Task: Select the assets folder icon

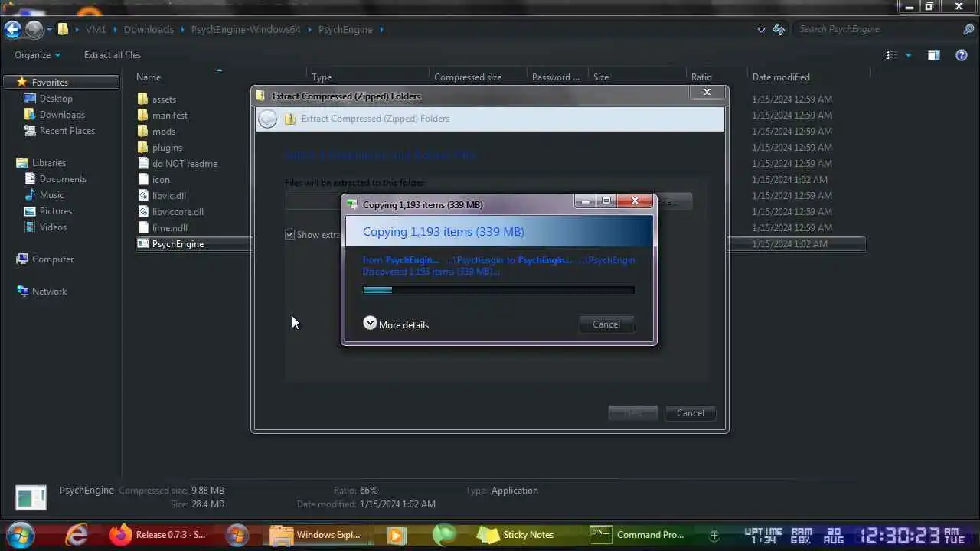Action: pos(143,99)
